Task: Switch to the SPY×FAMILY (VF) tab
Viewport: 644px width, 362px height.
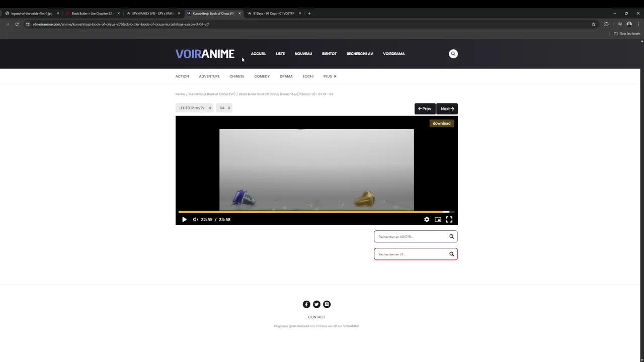Action: (x=152, y=14)
